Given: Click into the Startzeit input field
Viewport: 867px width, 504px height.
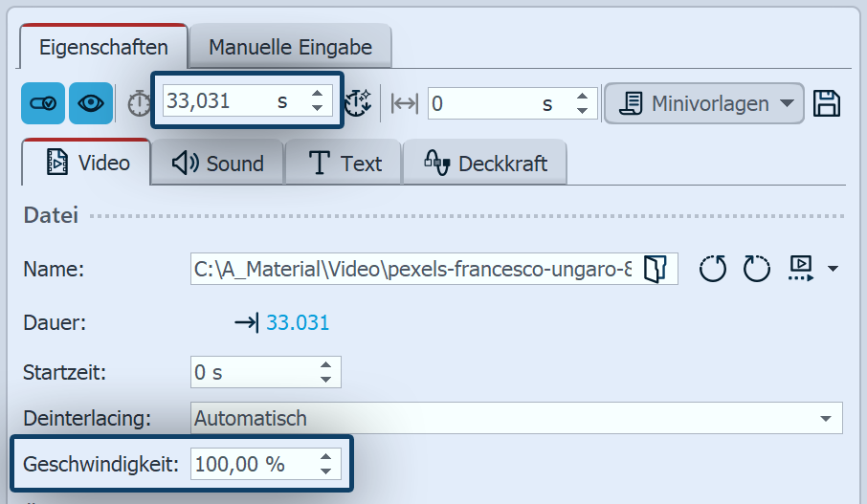Looking at the screenshot, I should tap(254, 372).
